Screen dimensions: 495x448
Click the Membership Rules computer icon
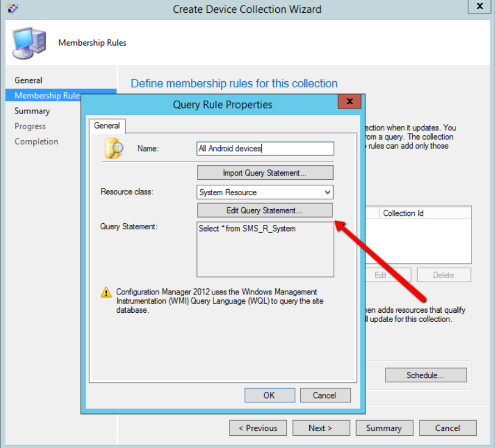[x=28, y=43]
